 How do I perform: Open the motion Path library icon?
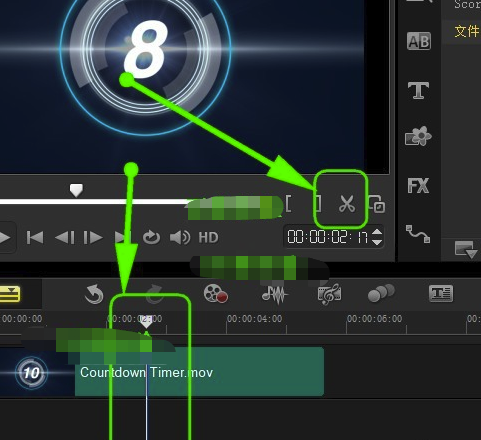[x=418, y=234]
